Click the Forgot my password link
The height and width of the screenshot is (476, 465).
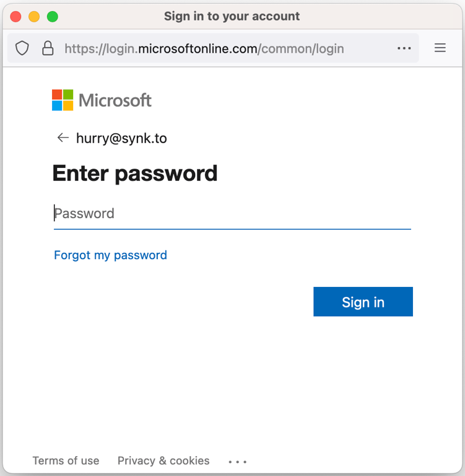pos(110,255)
